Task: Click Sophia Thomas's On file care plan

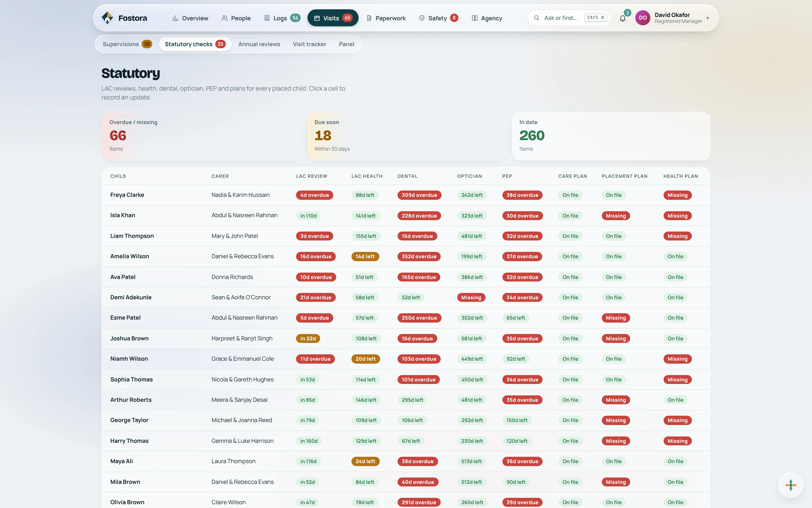Action: (x=570, y=380)
